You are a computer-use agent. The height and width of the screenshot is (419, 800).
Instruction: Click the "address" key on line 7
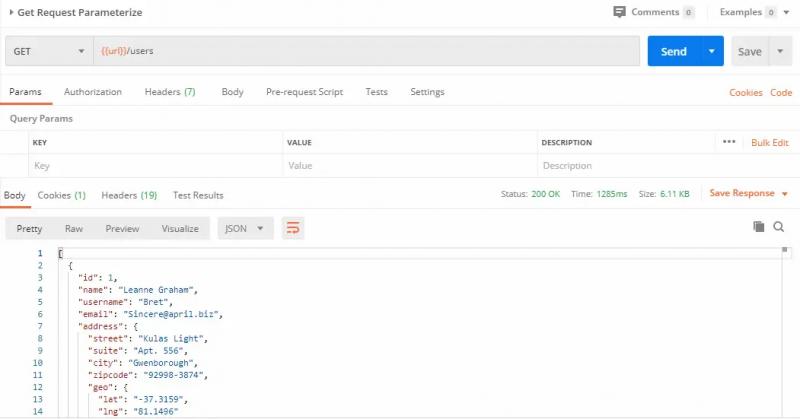99,326
